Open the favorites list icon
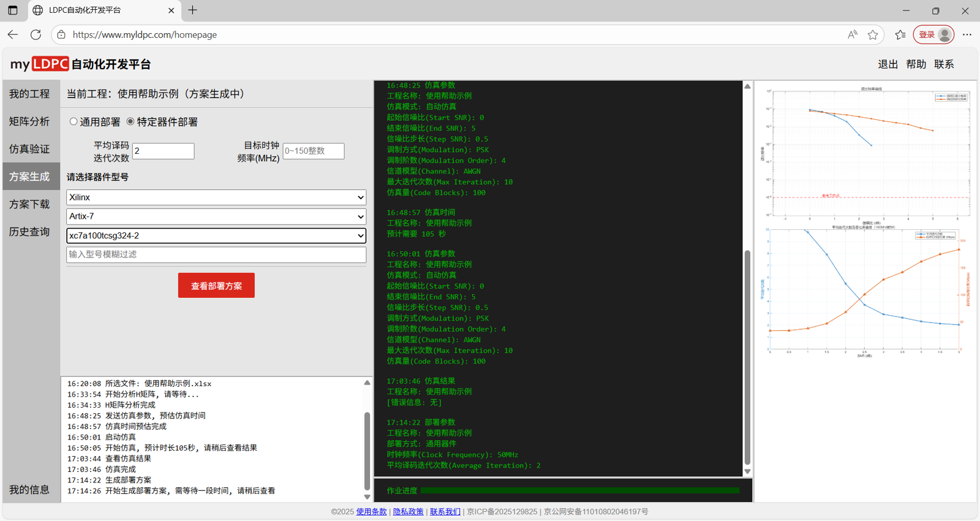This screenshot has width=980, height=521. click(x=900, y=35)
